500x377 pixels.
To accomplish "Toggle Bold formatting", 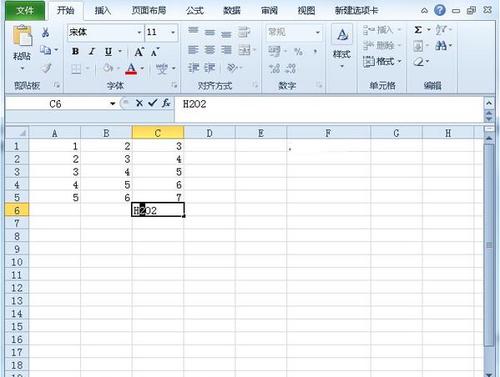I will [x=76, y=51].
